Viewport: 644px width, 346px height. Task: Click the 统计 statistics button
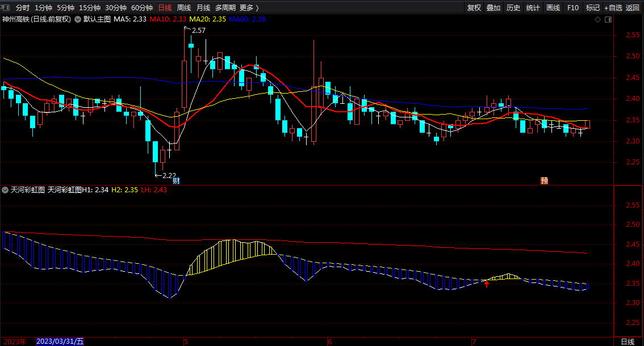click(533, 8)
